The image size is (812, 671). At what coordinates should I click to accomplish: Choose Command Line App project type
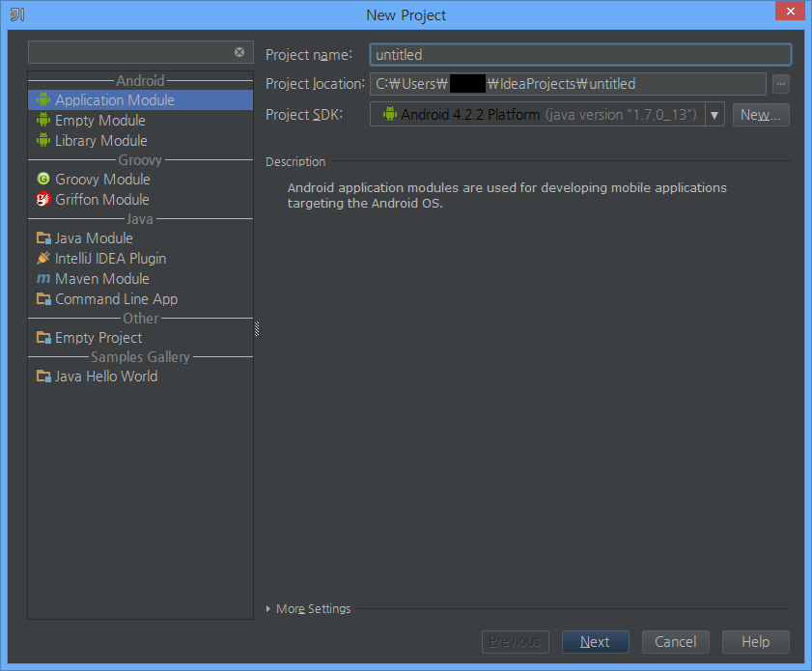tap(116, 299)
